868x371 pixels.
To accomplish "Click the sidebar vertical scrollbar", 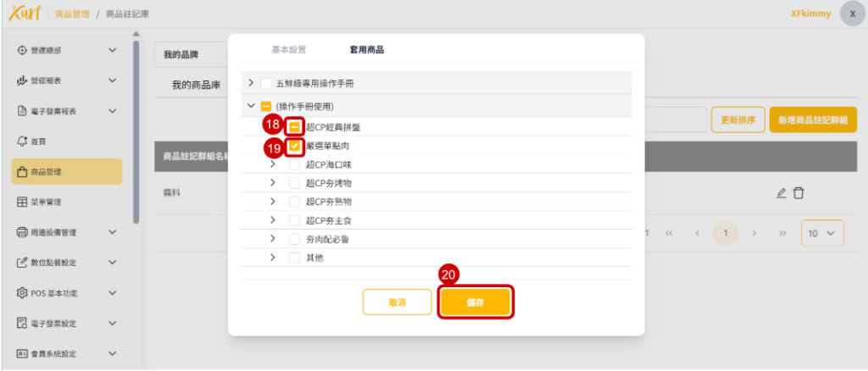I will click(136, 127).
